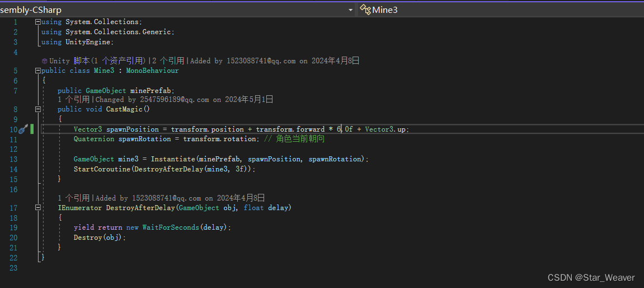Click the Quaternion type on line 11

(94, 139)
